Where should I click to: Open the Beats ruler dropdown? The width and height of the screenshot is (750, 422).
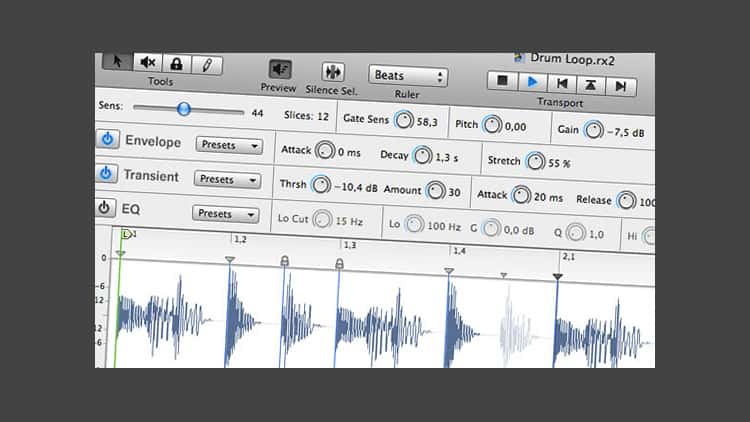point(408,77)
